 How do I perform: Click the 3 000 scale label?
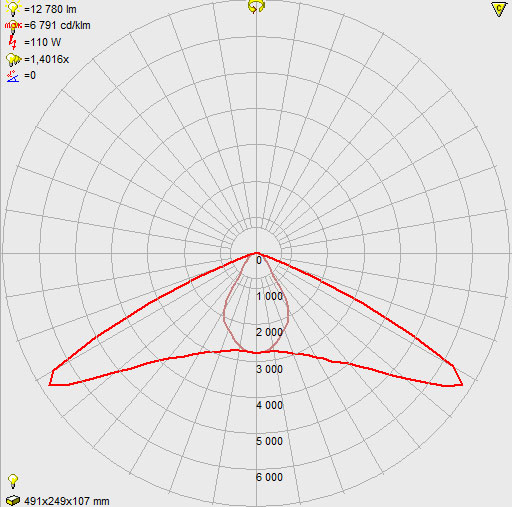[x=269, y=369]
